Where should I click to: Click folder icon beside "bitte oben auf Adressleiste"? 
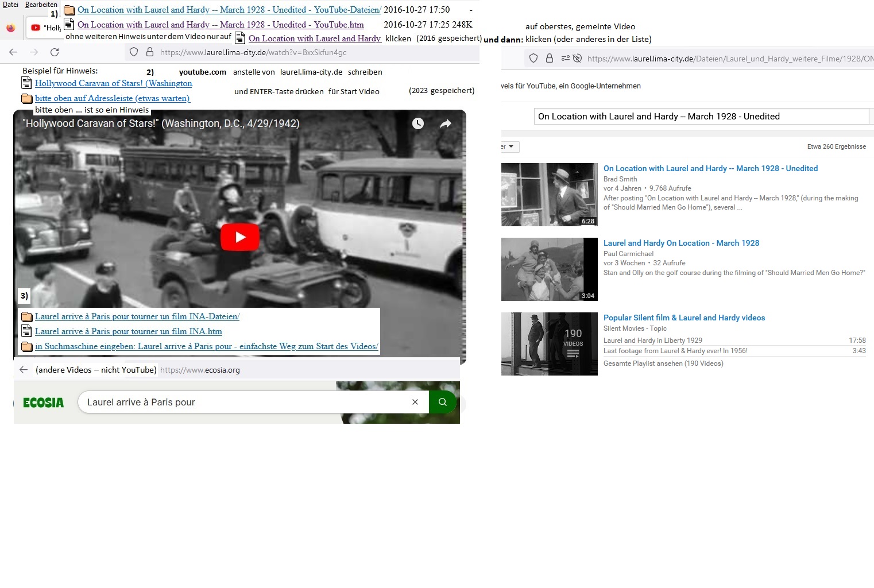[x=26, y=98]
